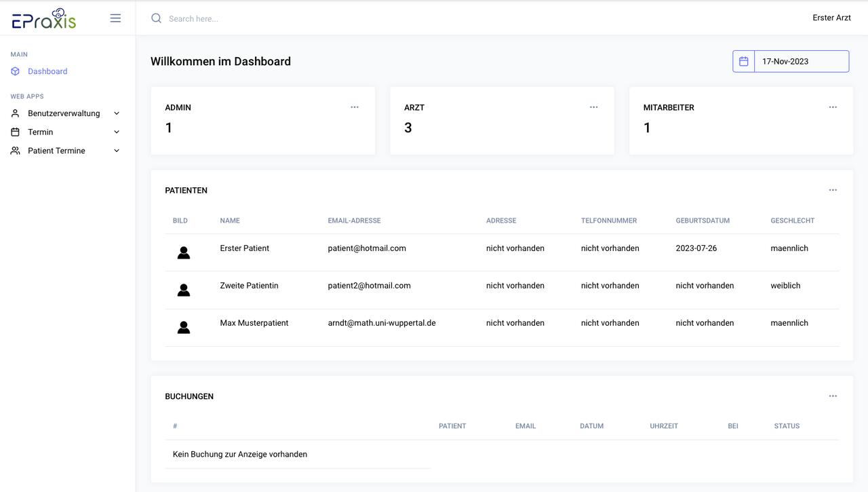Click Max Musterpatient's avatar picture

coord(183,327)
